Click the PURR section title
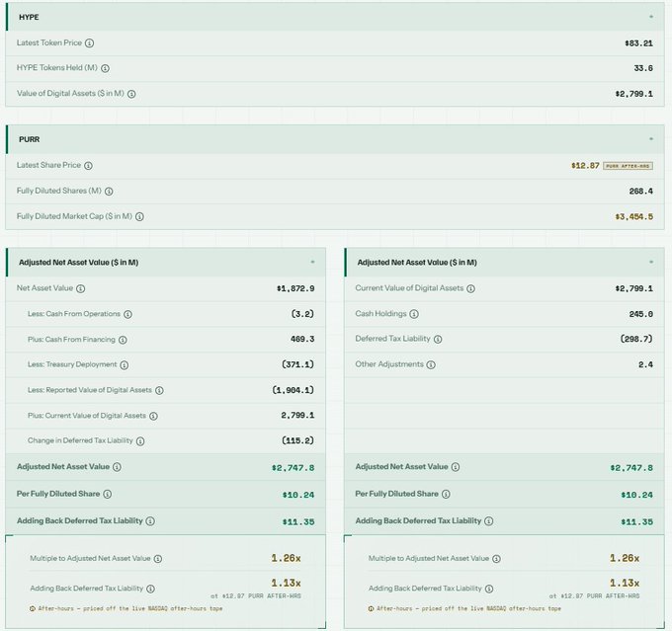Screen dimensions: 672x631 (29, 139)
